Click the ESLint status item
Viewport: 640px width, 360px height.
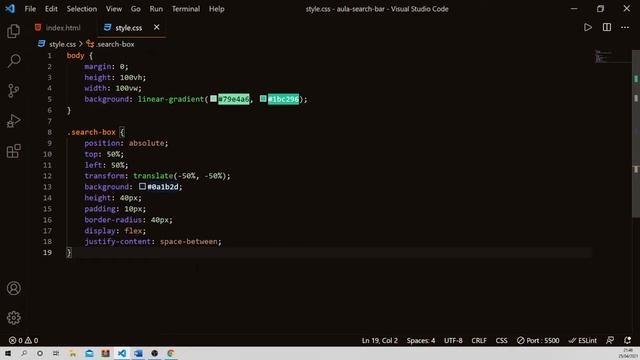click(583, 340)
